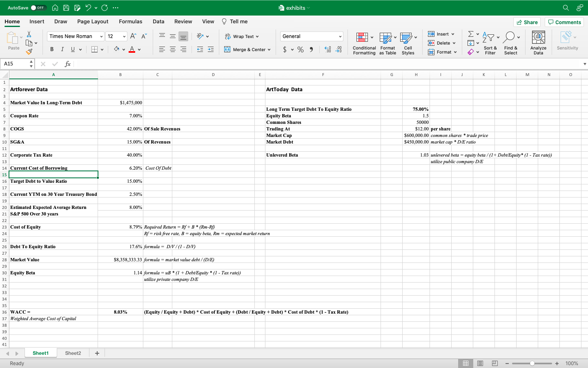This screenshot has width=588, height=368.
Task: Click Wrap Text button
Action: pyautogui.click(x=242, y=36)
